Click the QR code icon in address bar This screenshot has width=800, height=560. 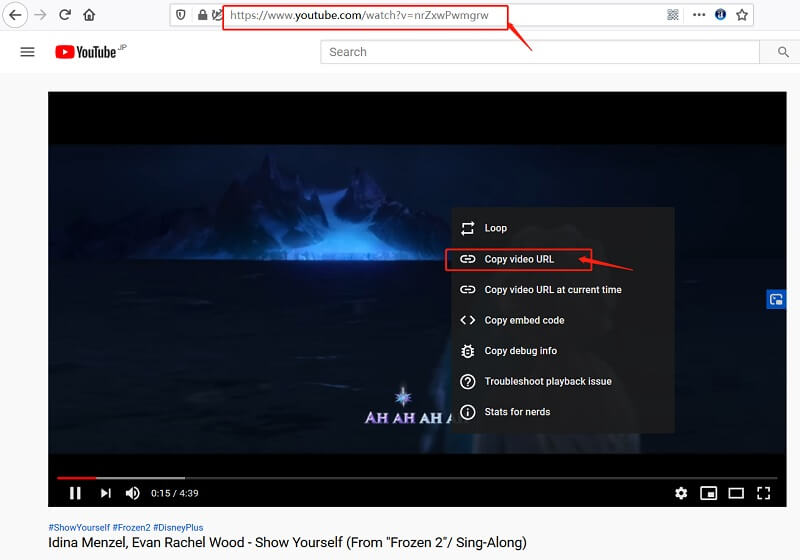673,15
